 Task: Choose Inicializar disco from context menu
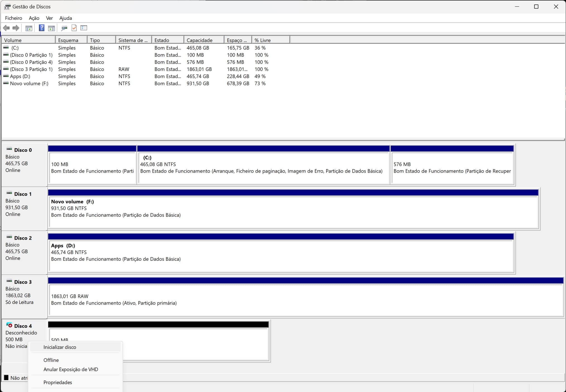point(60,347)
